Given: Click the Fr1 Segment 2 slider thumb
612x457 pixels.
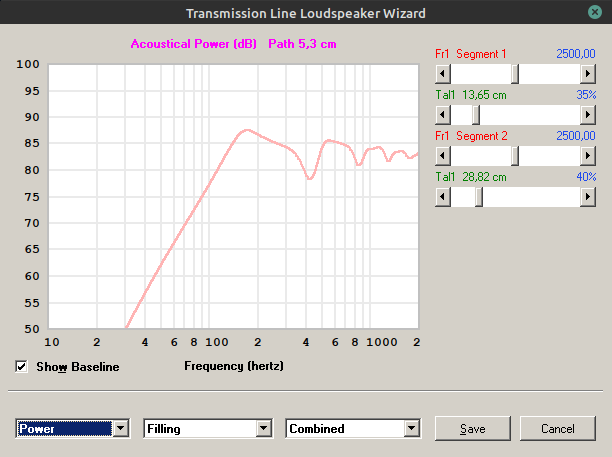Looking at the screenshot, I should pos(515,156).
